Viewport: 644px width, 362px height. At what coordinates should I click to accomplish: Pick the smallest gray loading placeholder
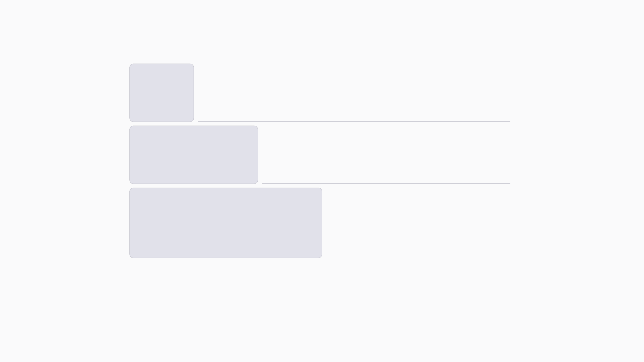[162, 93]
